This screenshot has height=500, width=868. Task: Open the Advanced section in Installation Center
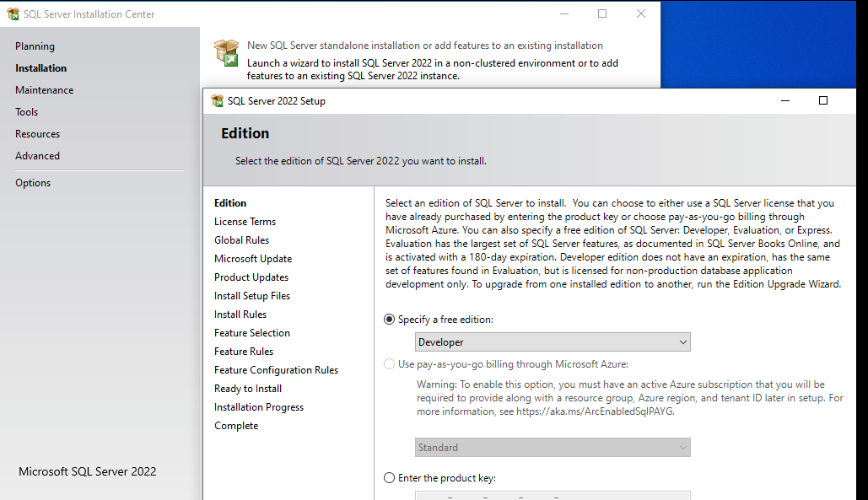(38, 156)
